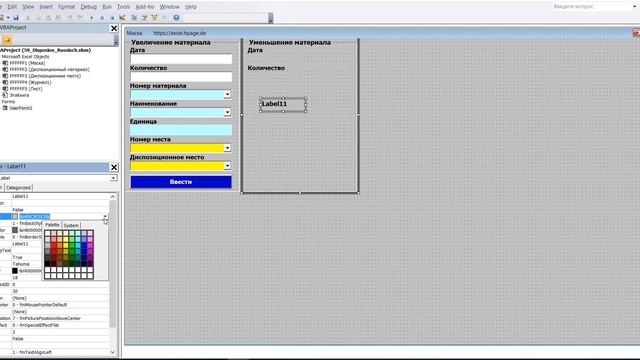
Task: Show the Toolbox via toolbar icon
Action: pos(165,18)
